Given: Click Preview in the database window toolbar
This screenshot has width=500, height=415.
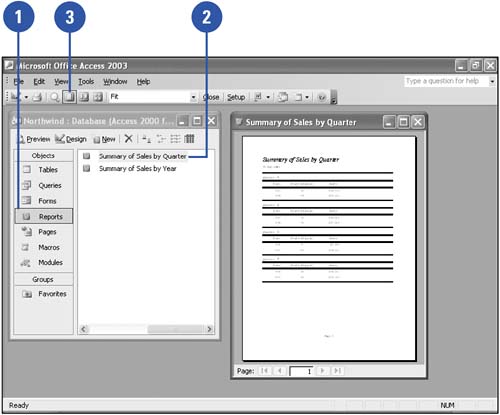Looking at the screenshot, I should pos(33,139).
